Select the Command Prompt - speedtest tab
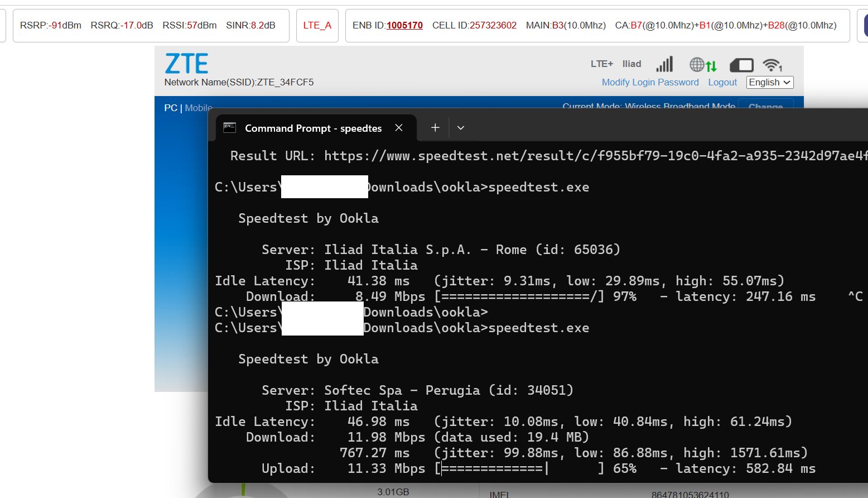Image resolution: width=868 pixels, height=498 pixels. 312,128
